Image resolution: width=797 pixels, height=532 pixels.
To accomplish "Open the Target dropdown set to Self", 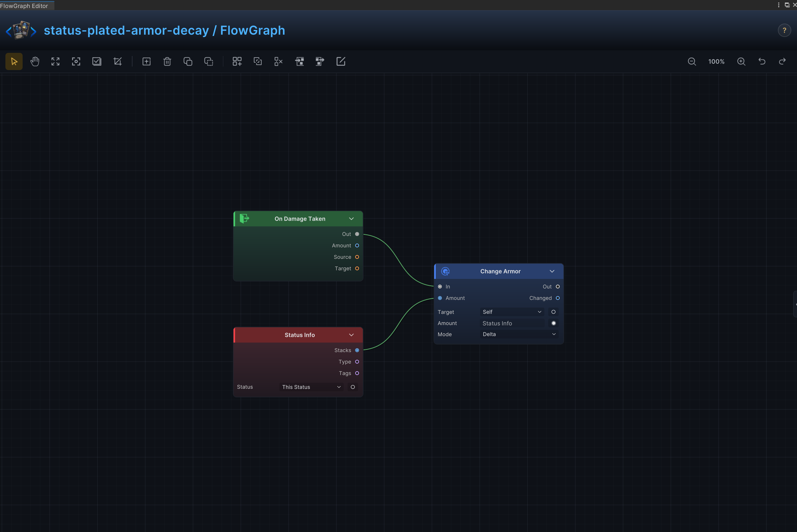I will pyautogui.click(x=512, y=312).
